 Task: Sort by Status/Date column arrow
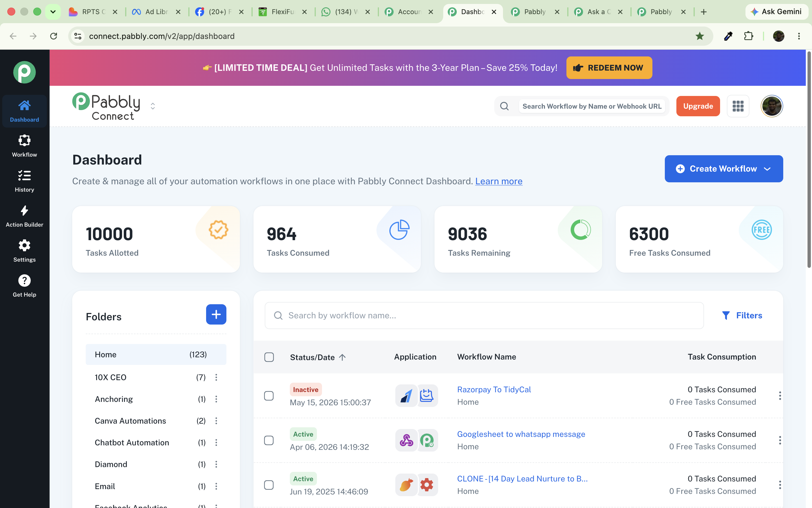tap(342, 357)
